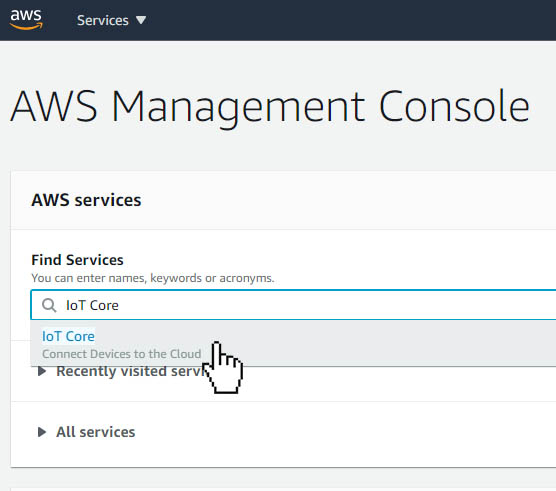Open the Services dropdown menu
Screen dimensions: 556x491
[111, 21]
